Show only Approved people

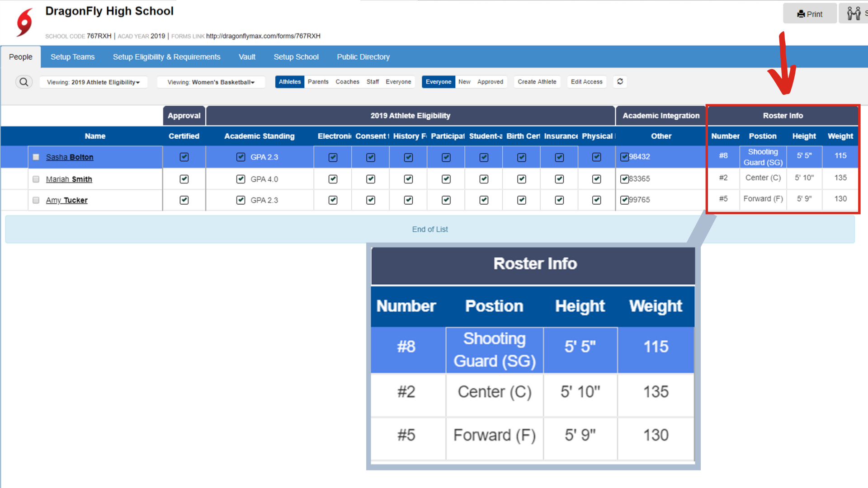click(x=490, y=82)
